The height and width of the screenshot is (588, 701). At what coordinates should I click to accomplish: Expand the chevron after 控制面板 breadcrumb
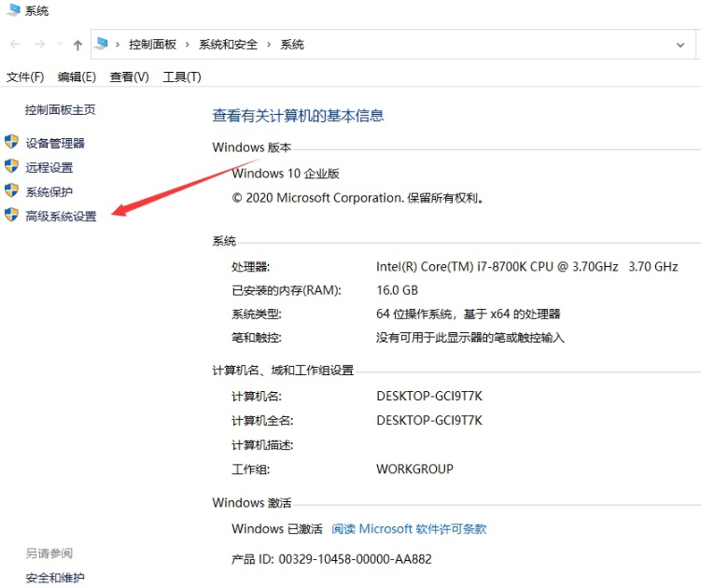[188, 45]
